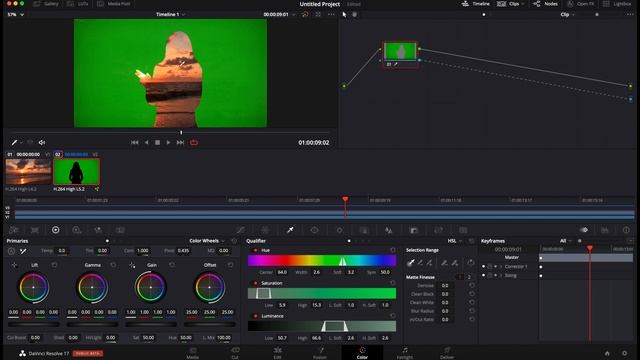Switch to the Fairlight page

coord(404,353)
